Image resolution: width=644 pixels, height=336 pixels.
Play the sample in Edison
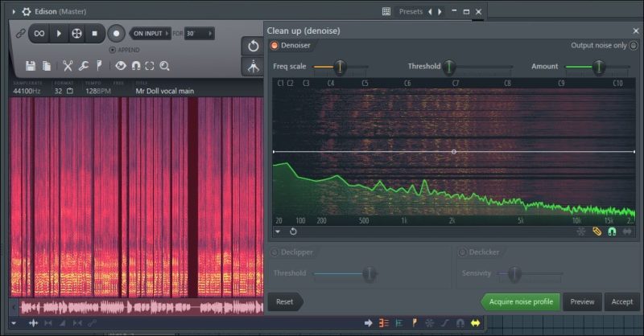point(59,33)
